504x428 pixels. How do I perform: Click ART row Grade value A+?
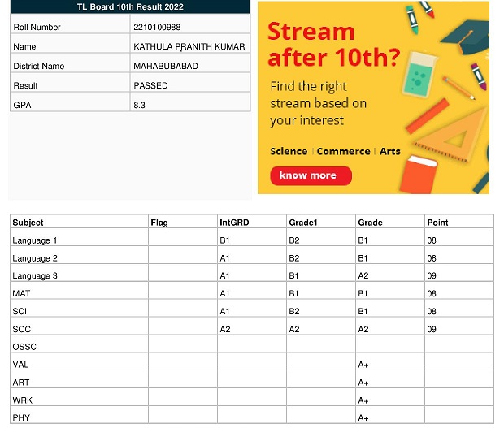[x=363, y=383]
